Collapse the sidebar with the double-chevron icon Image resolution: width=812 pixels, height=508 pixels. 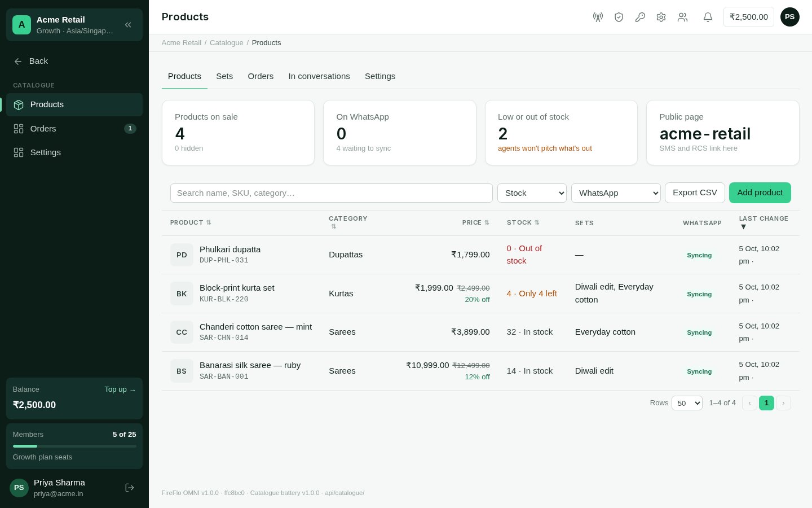pos(128,25)
